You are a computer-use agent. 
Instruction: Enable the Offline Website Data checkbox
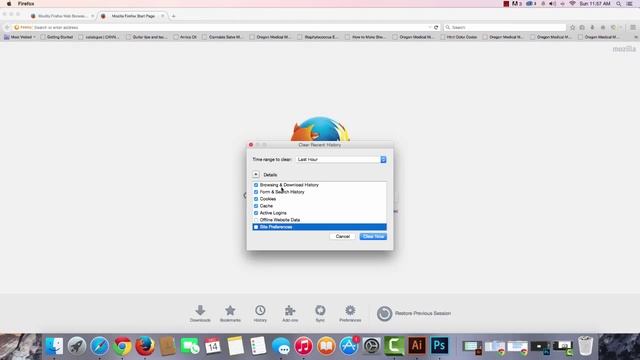coord(256,220)
